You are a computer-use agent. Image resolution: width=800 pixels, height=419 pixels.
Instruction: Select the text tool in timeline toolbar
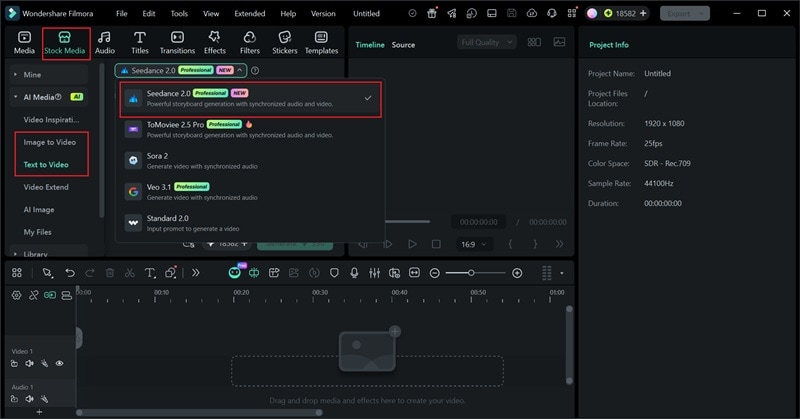[149, 273]
